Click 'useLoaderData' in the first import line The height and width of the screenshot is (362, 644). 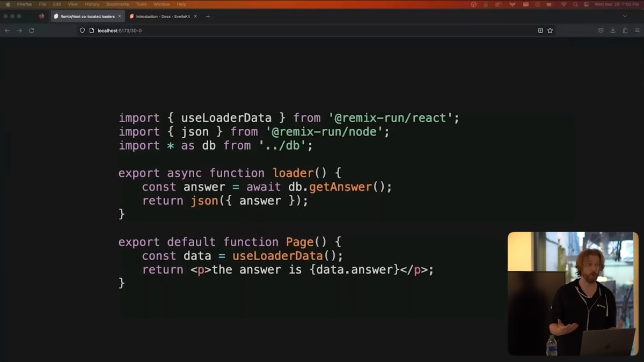point(226,118)
